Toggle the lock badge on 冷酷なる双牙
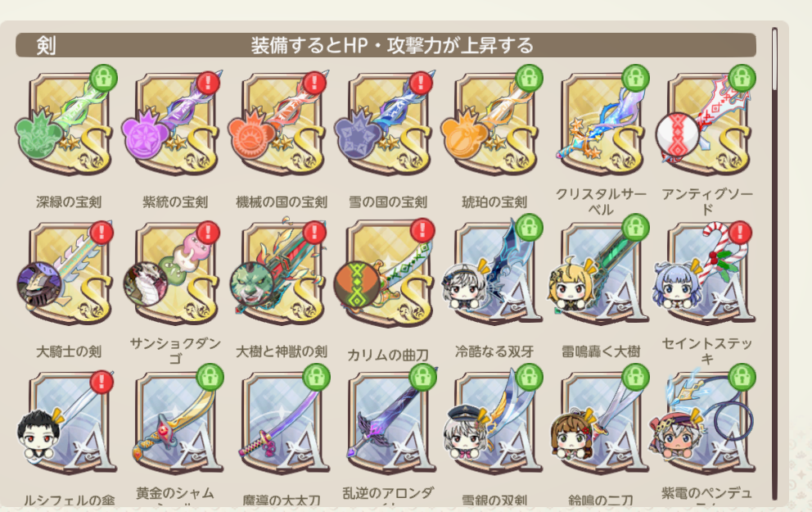 pos(529,228)
